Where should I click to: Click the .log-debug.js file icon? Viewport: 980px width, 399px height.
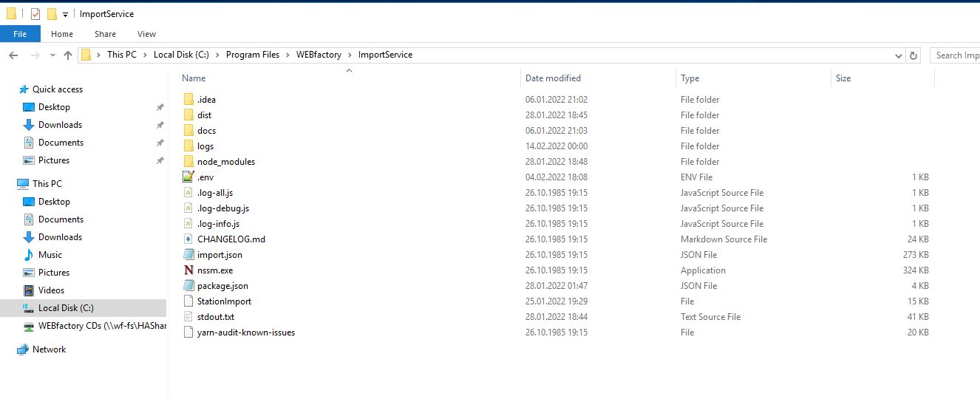point(188,208)
